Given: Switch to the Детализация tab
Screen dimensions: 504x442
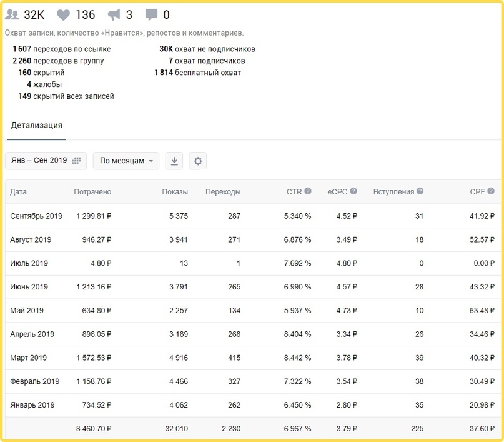Looking at the screenshot, I should pos(36,125).
